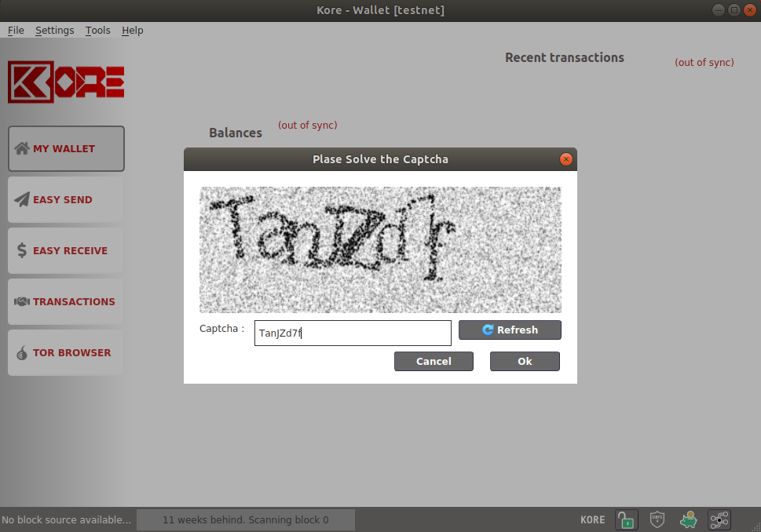
Task: Click '11 weeks behind' sync progress bar
Action: click(x=246, y=520)
